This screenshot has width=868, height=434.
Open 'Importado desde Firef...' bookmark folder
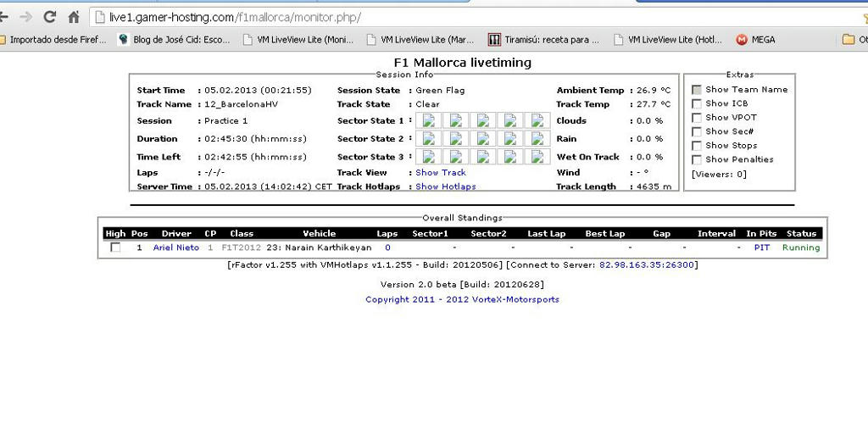53,40
